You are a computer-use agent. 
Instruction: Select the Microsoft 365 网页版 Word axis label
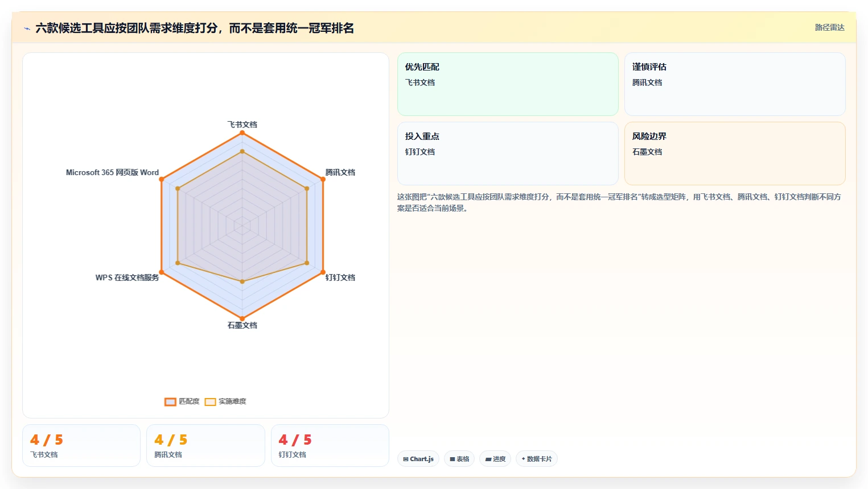click(x=112, y=172)
